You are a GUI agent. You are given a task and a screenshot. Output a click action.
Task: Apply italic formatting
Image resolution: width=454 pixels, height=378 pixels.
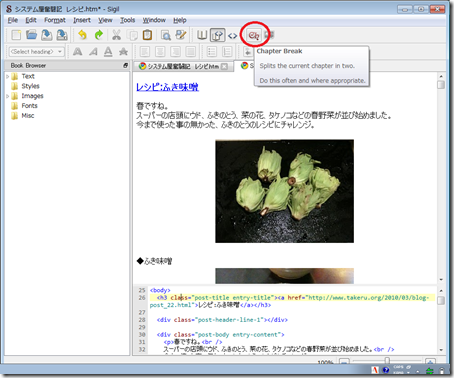[x=93, y=52]
